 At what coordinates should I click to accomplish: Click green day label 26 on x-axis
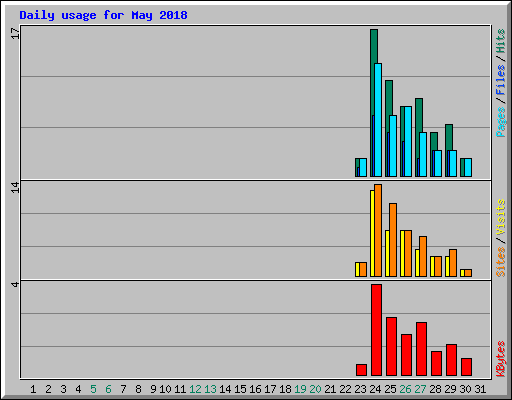coord(405,389)
